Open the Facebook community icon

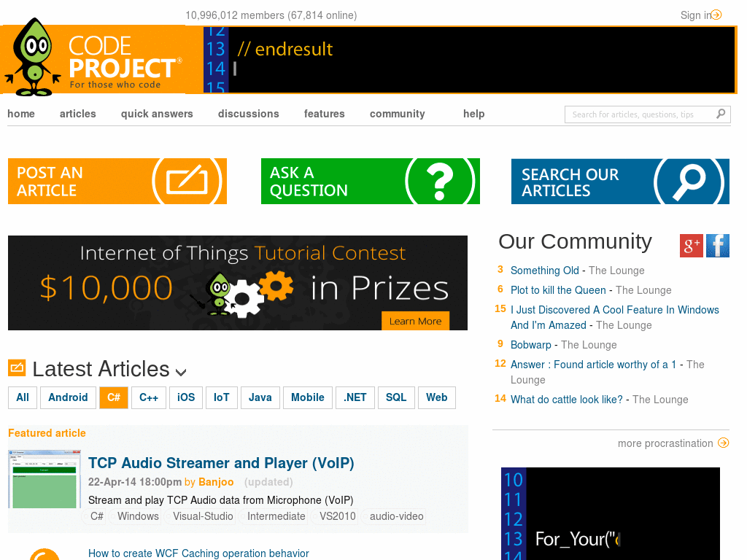[718, 246]
